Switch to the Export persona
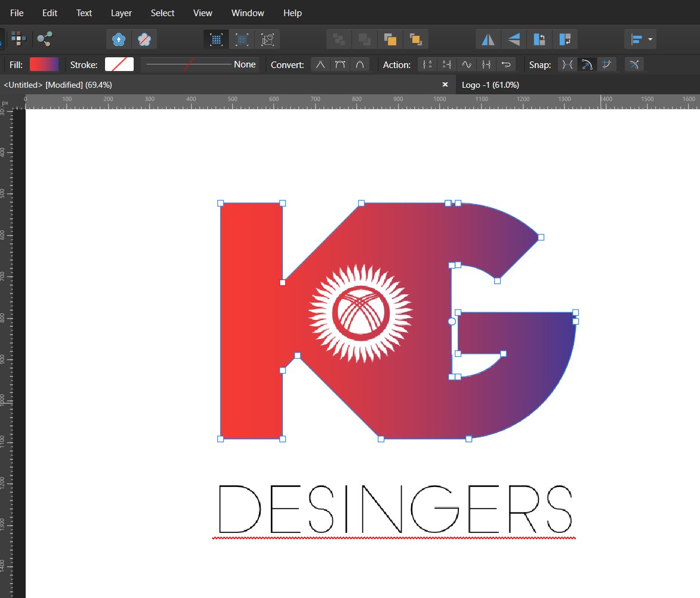The height and width of the screenshot is (598, 700). click(x=45, y=39)
